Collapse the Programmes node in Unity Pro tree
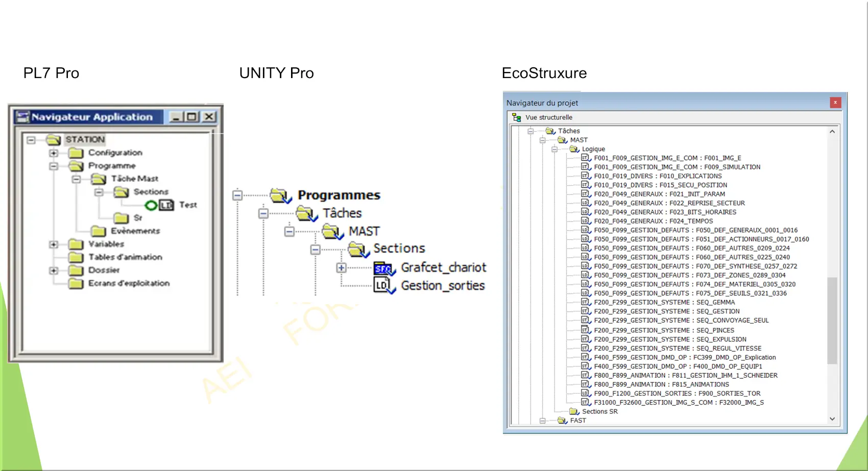Viewport: 868px width, 471px height. coord(237,195)
